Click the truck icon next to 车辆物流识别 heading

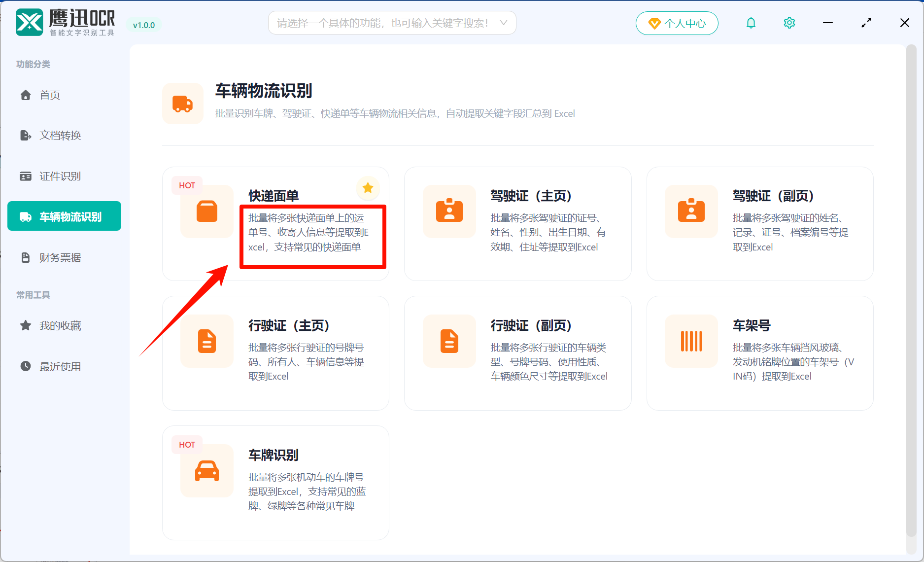click(x=183, y=104)
